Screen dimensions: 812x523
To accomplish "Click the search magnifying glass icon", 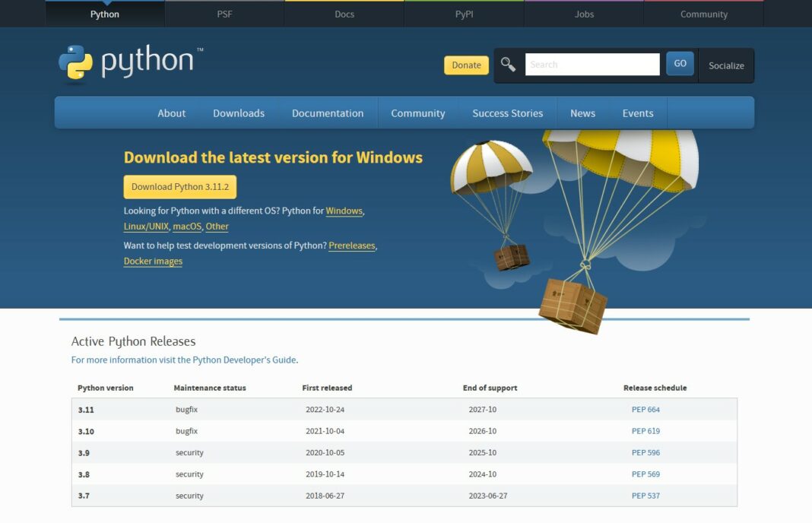I will [508, 65].
